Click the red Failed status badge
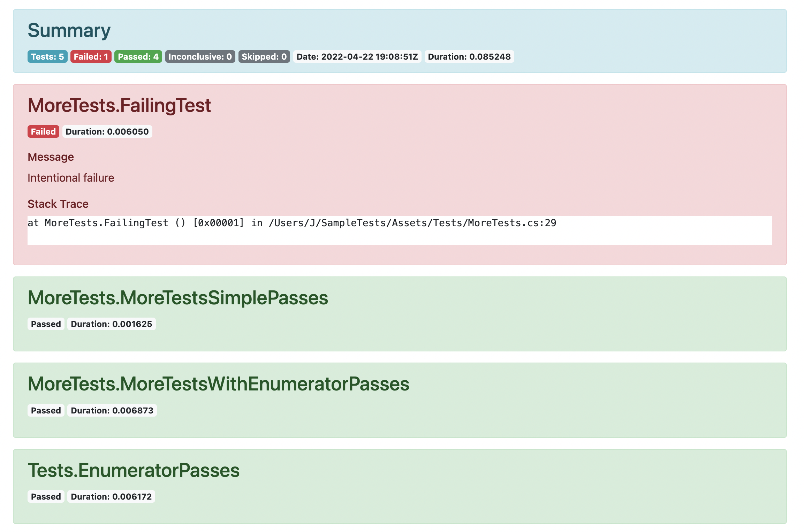804x532 pixels. [x=43, y=131]
